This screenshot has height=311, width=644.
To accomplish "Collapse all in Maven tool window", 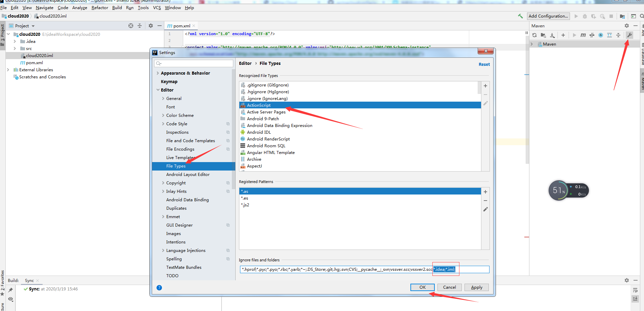I will click(x=618, y=35).
